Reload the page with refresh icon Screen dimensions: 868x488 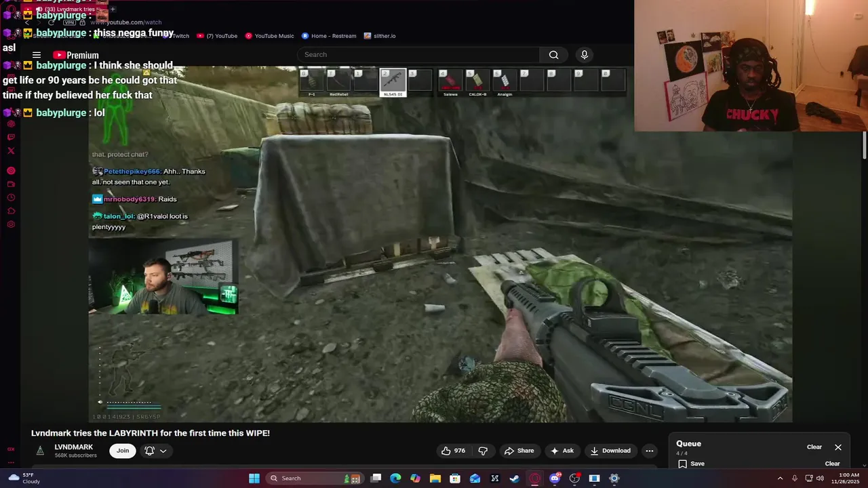click(52, 22)
